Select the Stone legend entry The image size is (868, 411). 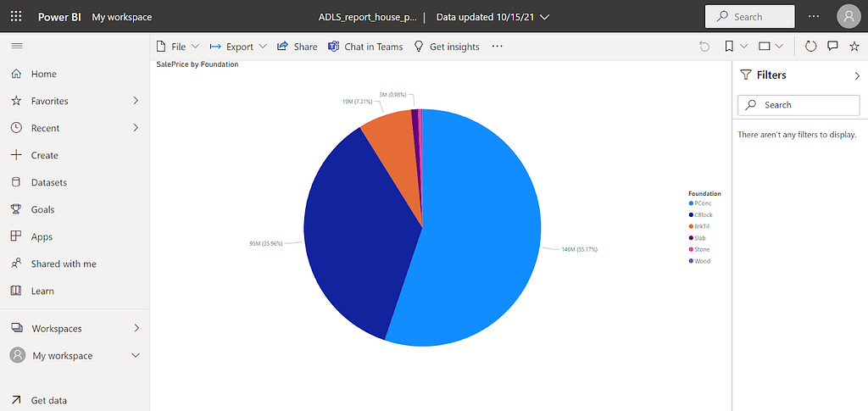(699, 249)
